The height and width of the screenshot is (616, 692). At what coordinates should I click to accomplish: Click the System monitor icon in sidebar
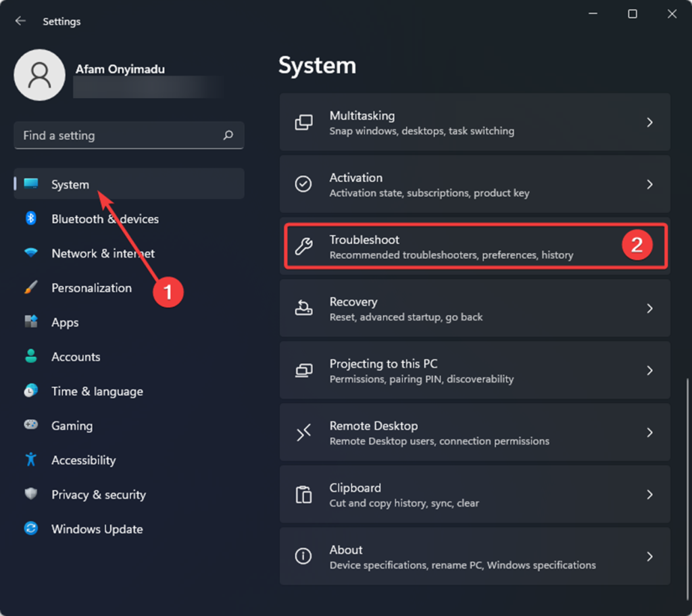[x=31, y=183]
